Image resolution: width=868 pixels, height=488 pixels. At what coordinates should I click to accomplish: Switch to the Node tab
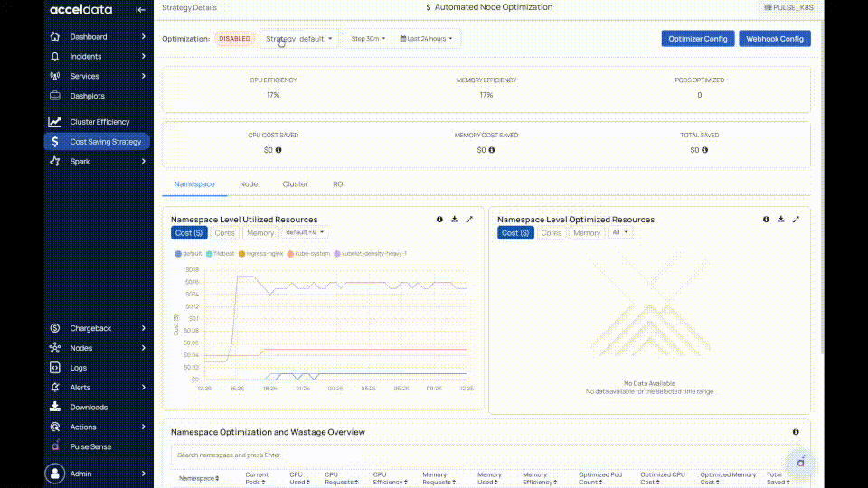point(249,184)
